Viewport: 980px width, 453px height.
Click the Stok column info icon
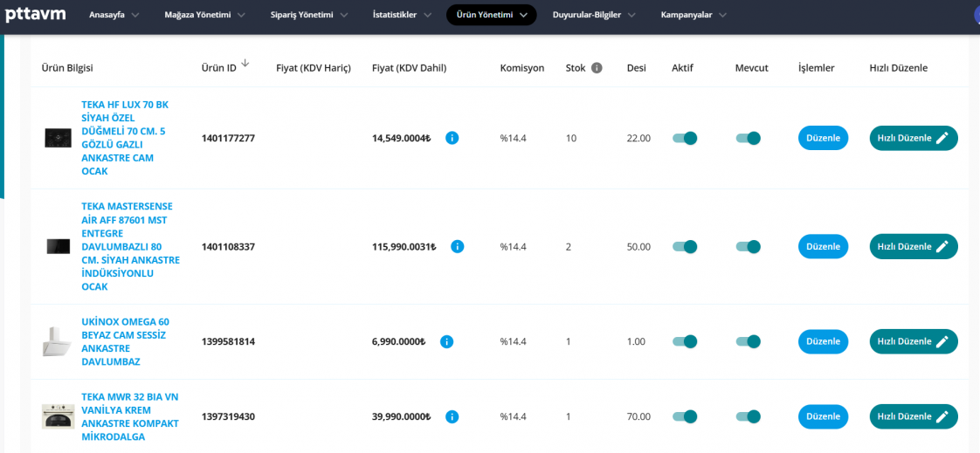[x=597, y=68]
